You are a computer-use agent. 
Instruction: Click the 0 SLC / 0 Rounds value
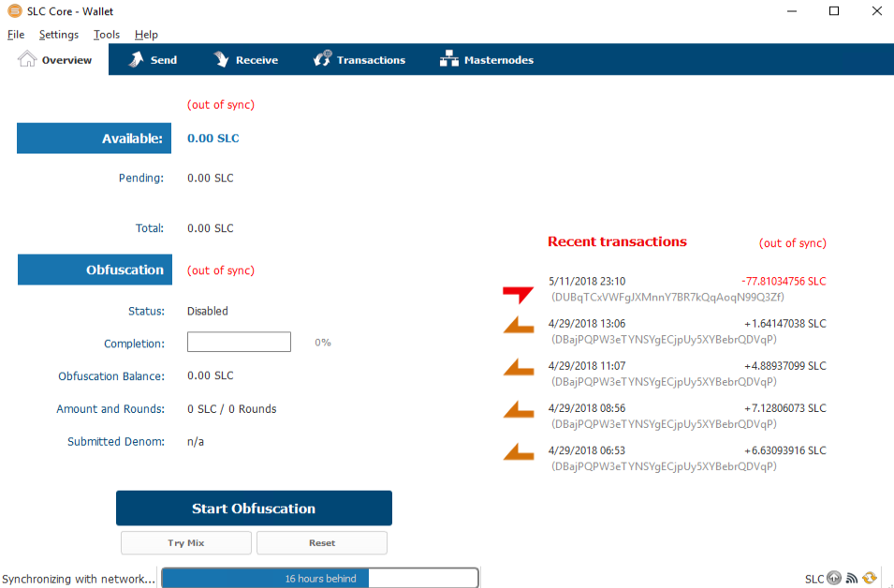[x=231, y=409]
